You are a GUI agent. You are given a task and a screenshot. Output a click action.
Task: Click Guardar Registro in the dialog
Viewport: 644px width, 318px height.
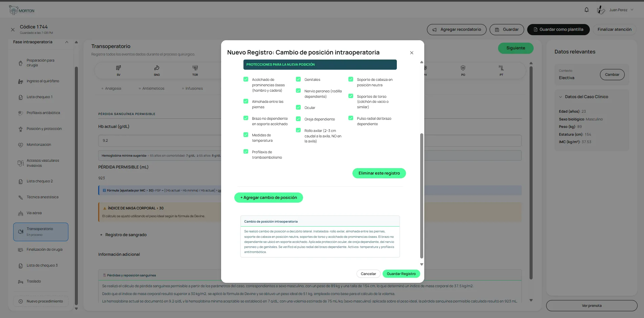point(401,274)
